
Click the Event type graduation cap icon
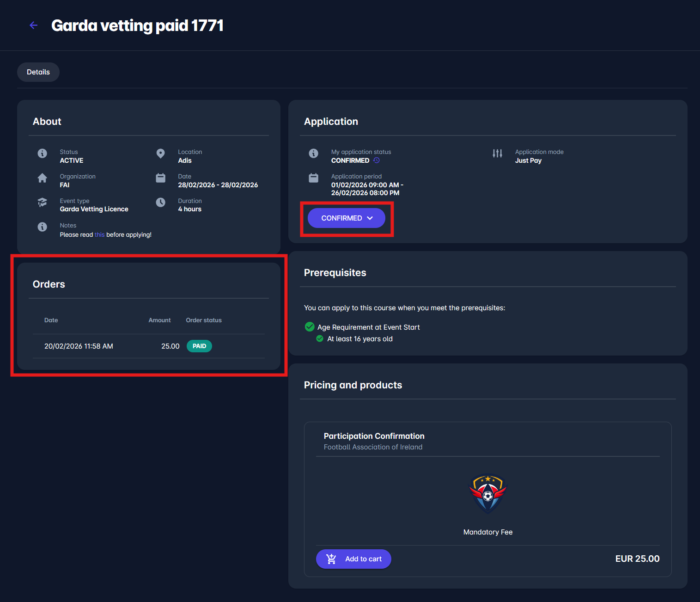click(x=43, y=203)
